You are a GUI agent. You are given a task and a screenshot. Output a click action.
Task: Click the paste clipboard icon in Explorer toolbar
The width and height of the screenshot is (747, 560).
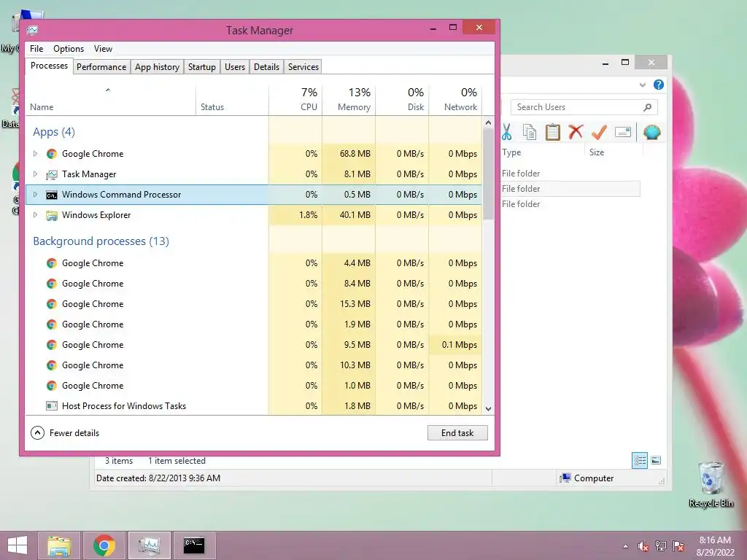coord(553,132)
